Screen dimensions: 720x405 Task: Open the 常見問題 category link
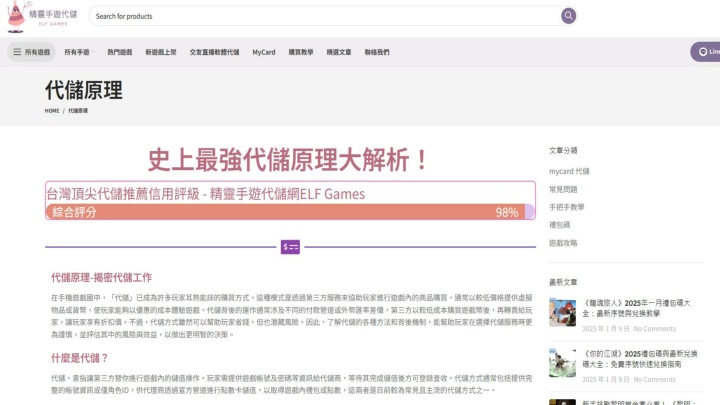(x=563, y=189)
